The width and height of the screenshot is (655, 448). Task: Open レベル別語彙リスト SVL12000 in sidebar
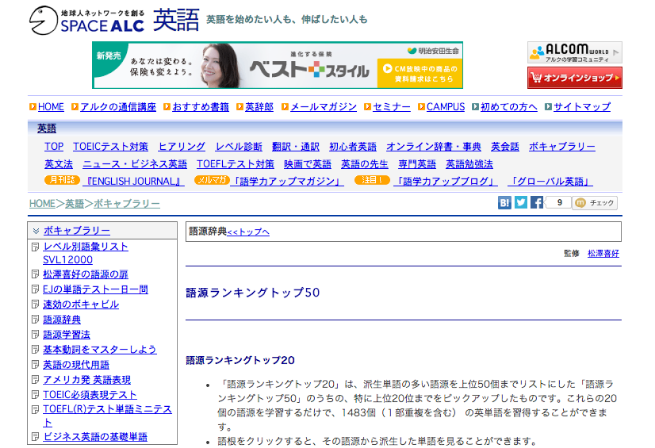[85, 252]
